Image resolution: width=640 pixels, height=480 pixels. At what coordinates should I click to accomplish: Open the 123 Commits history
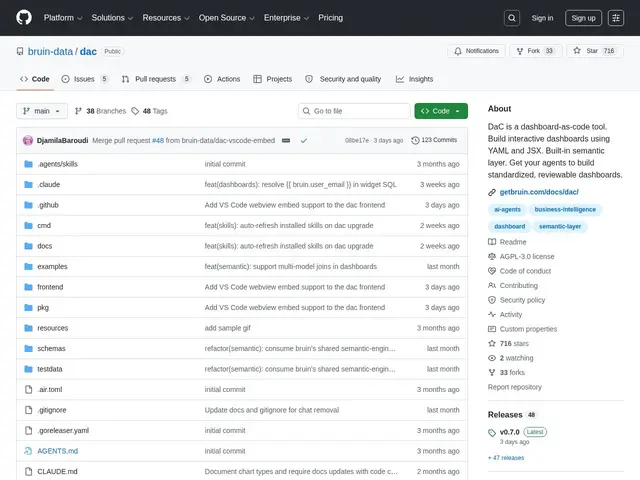[434, 140]
